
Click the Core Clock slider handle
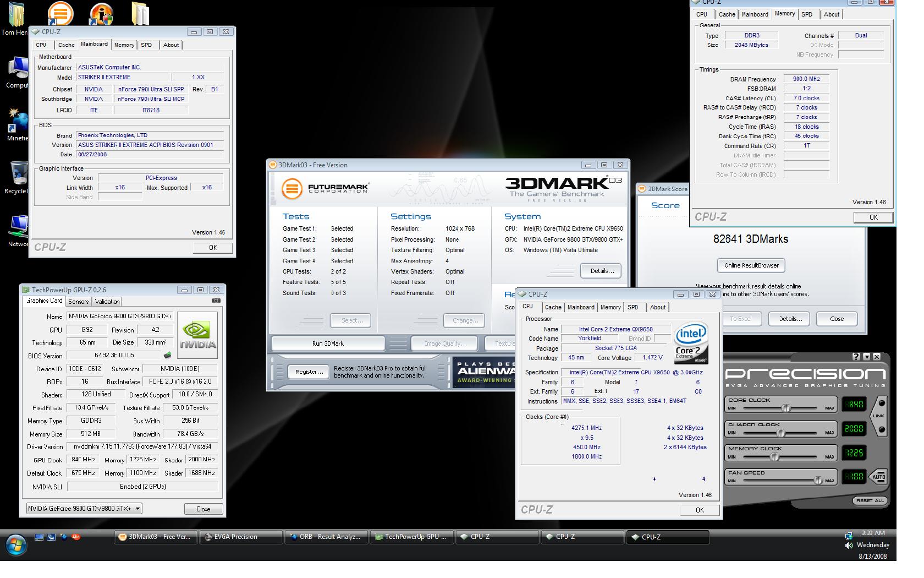[x=787, y=408]
